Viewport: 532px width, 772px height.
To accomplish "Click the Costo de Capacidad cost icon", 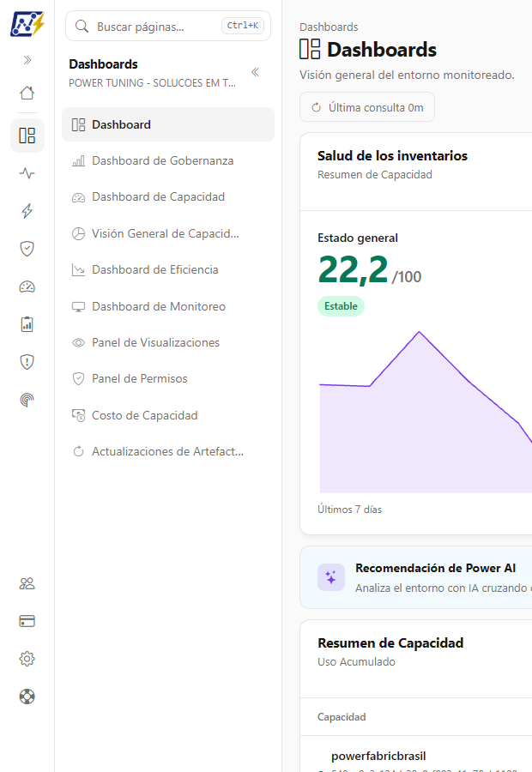I will click(x=78, y=415).
